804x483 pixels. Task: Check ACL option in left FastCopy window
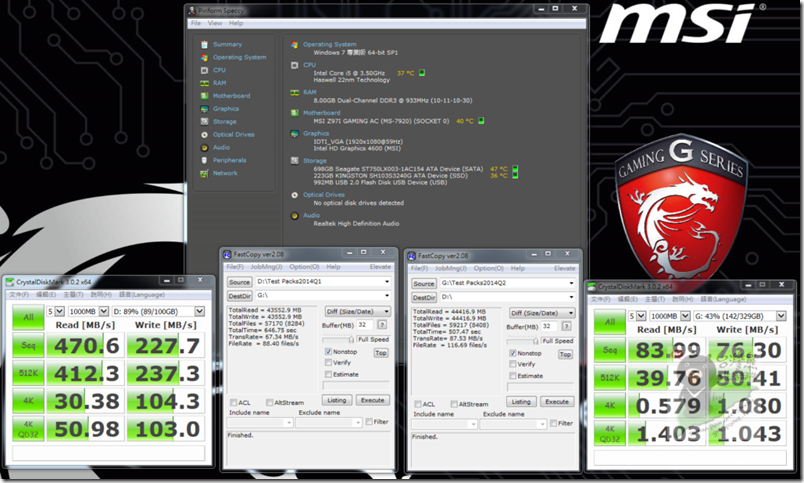(x=234, y=402)
